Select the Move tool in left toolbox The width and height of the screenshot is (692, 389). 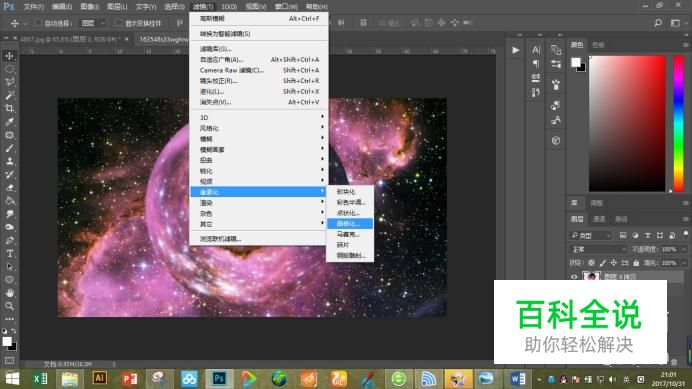(9, 56)
